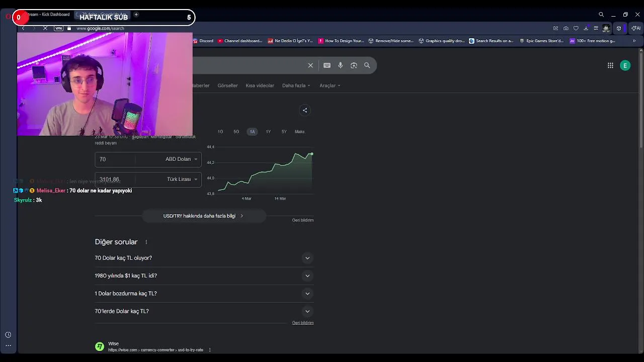Image resolution: width=644 pixels, height=362 pixels.
Task: Open the browser AI assistant button
Action: coord(635,28)
